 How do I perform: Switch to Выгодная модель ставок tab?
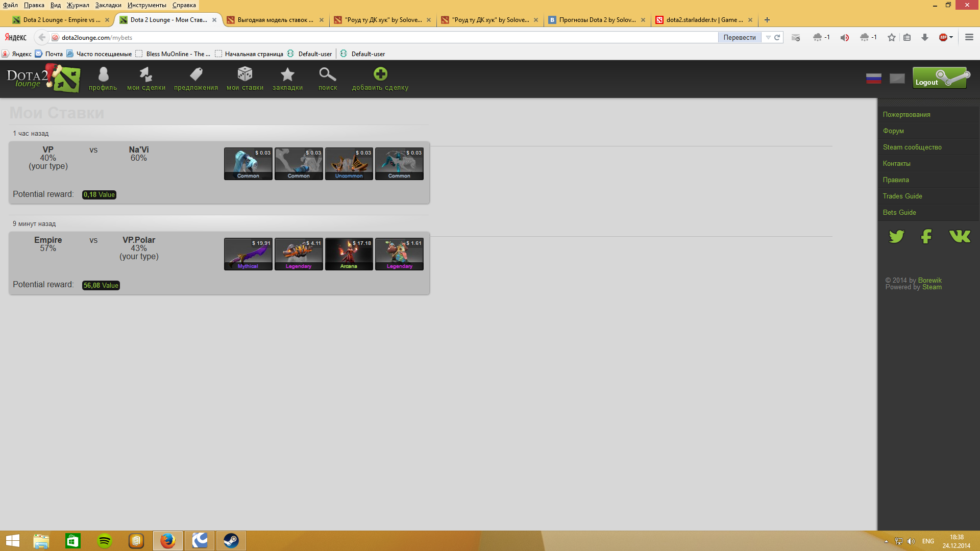[x=276, y=20]
